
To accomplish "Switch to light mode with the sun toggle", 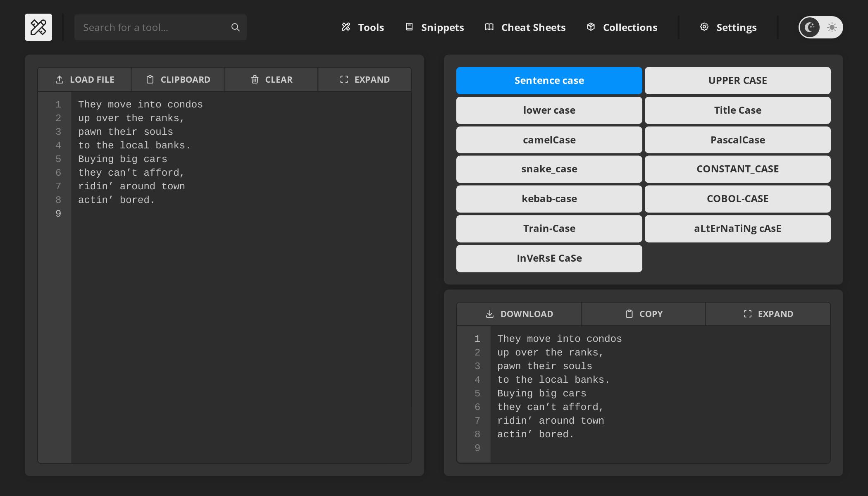I will click(x=830, y=27).
